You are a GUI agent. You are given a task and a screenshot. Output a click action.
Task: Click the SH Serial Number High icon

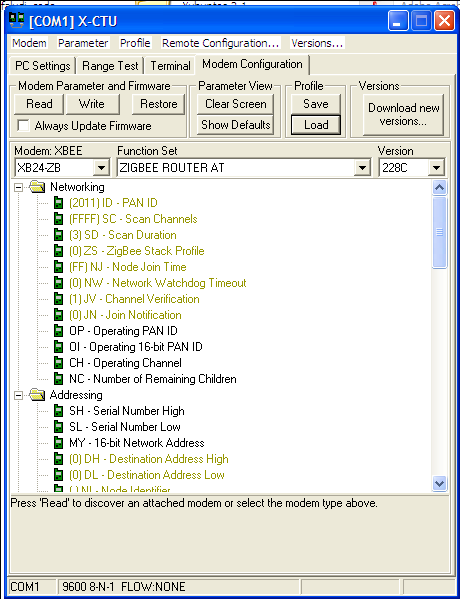click(58, 411)
